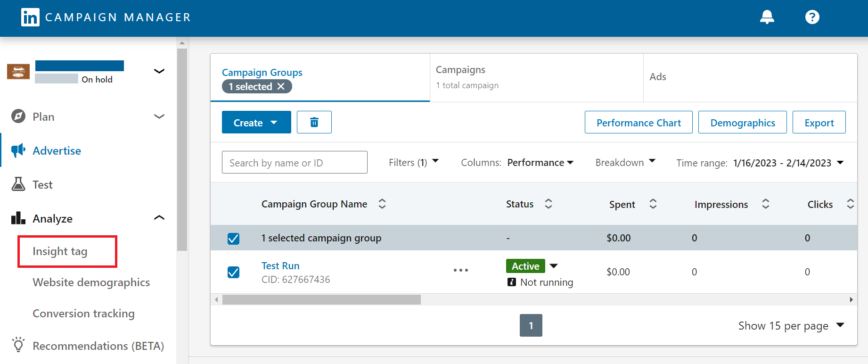This screenshot has height=364, width=868.
Task: Click the LinkedIn logo in header
Action: (30, 17)
